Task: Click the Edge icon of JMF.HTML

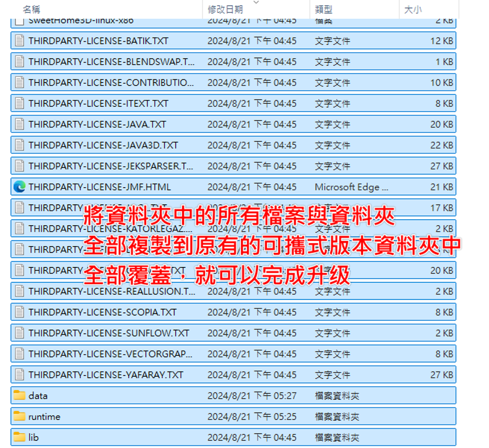Action: (20, 187)
